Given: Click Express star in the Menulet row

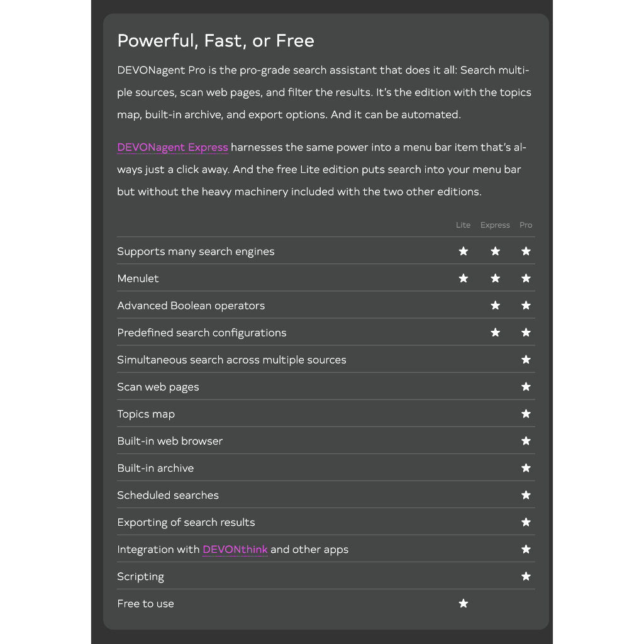Looking at the screenshot, I should 496,279.
